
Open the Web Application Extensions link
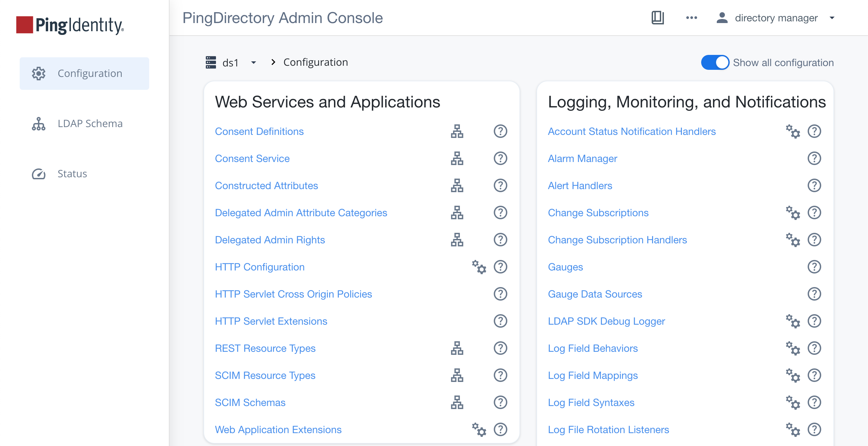point(278,430)
